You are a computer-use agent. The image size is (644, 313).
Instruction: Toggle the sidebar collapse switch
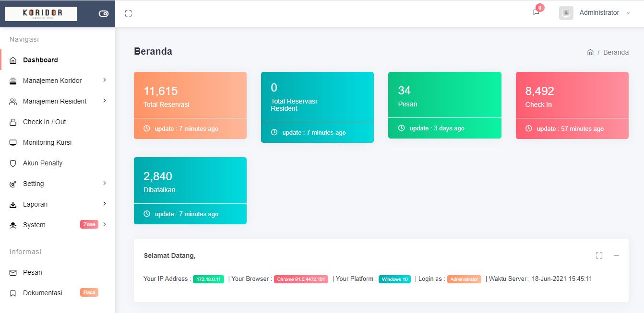click(104, 13)
